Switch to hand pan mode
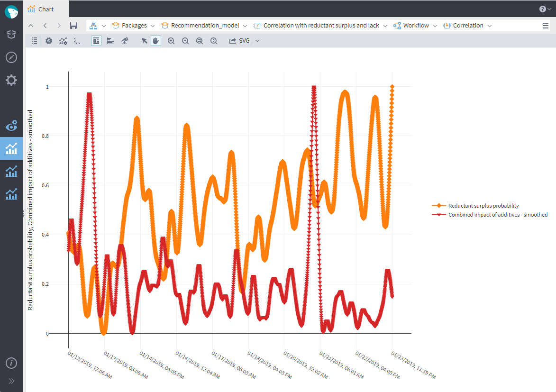 pos(155,41)
